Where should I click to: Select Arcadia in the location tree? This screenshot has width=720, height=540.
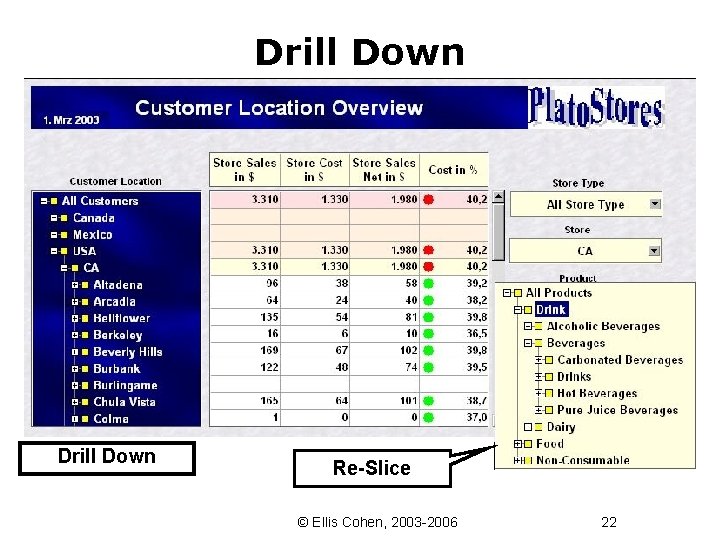(114, 302)
